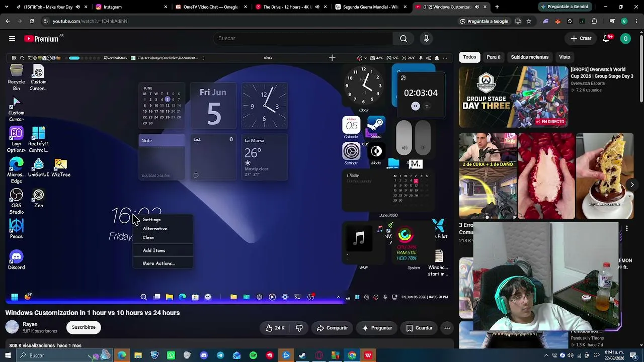Open the WizTree desktop icon

[60, 168]
